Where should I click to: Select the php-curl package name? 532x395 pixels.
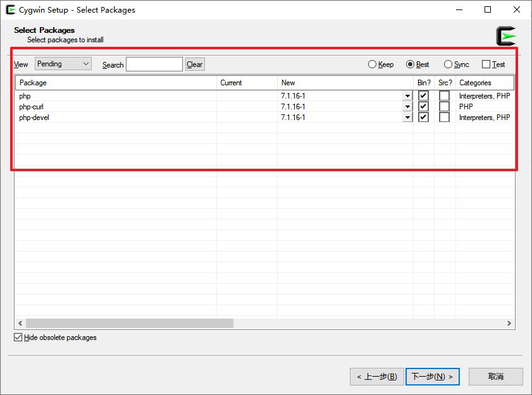[31, 107]
